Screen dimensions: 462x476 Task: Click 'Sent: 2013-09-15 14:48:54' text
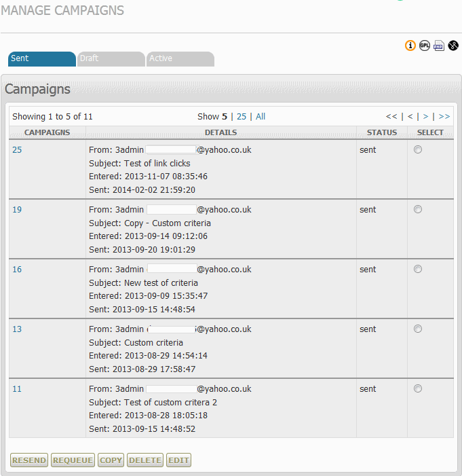[x=142, y=310]
